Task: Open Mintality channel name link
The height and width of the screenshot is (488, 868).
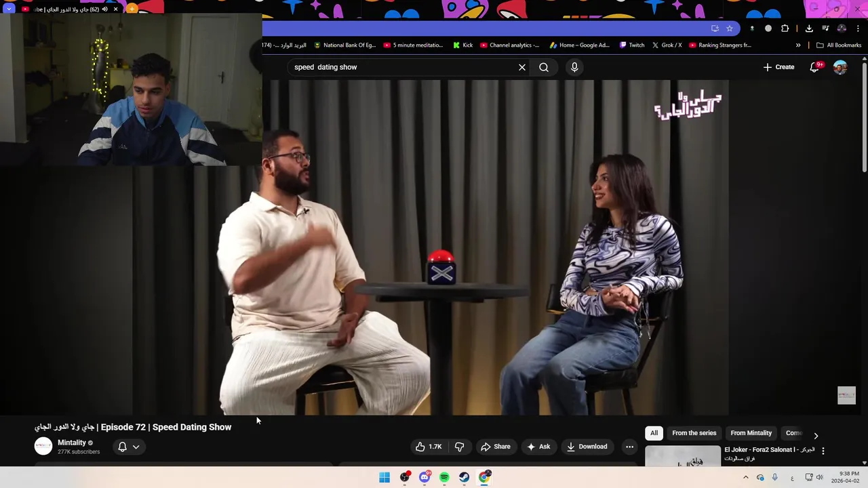Action: 72,443
